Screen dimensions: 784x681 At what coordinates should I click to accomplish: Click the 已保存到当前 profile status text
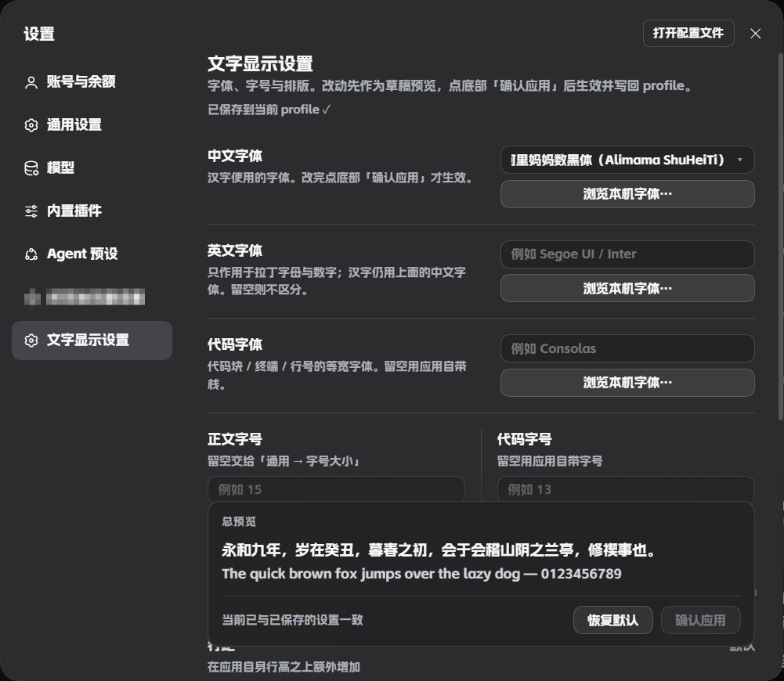pos(269,110)
